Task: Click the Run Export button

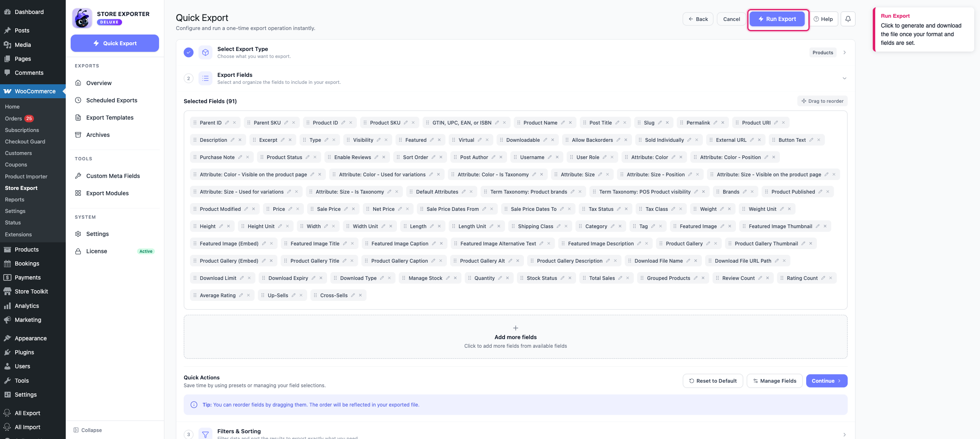Action: 777,19
